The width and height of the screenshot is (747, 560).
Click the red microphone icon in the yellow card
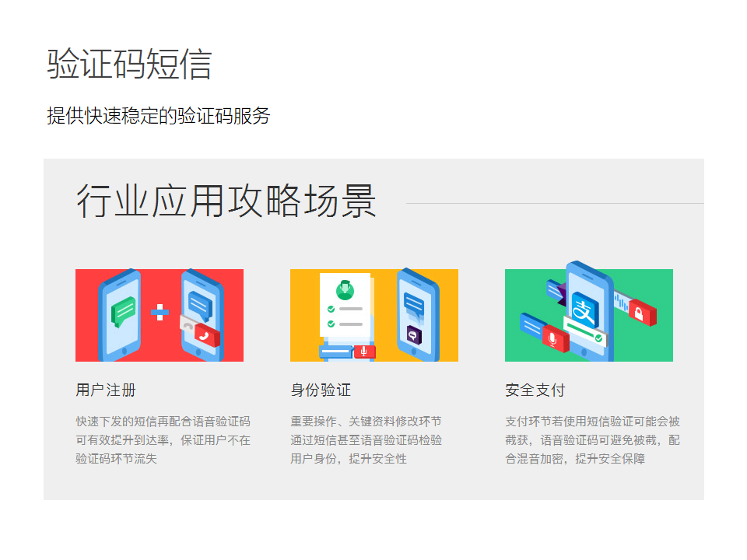pyautogui.click(x=364, y=352)
